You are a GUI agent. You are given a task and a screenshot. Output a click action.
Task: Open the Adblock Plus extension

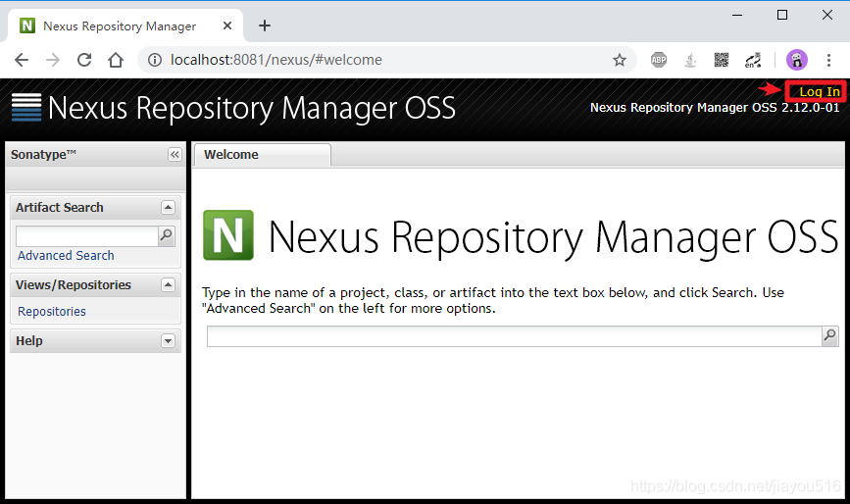coord(659,60)
